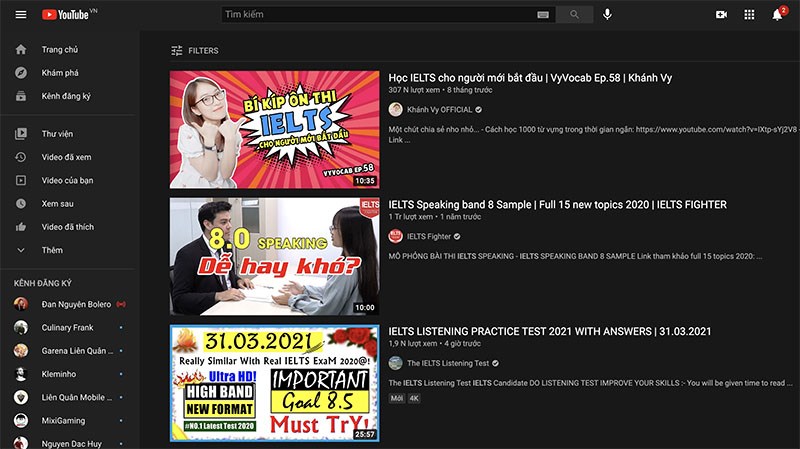Play the 8.0 Speaking thumbnail

pyautogui.click(x=274, y=256)
